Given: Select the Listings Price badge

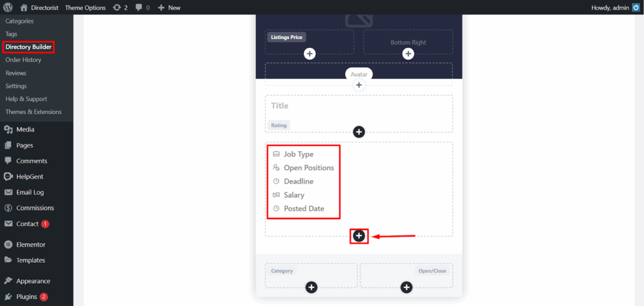Looking at the screenshot, I should 287,37.
